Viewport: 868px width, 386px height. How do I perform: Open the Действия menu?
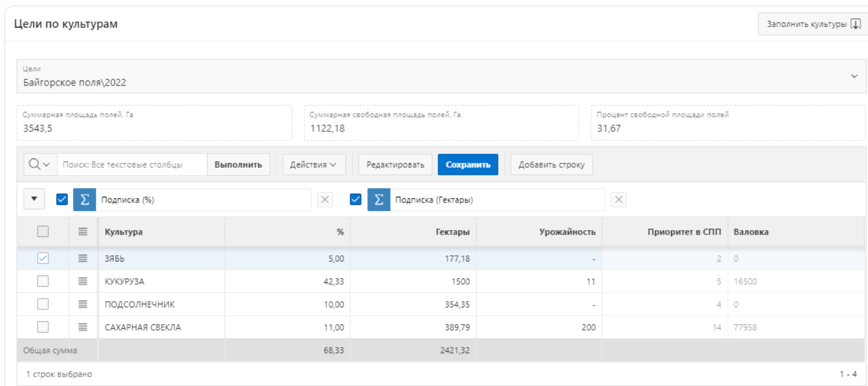(313, 165)
